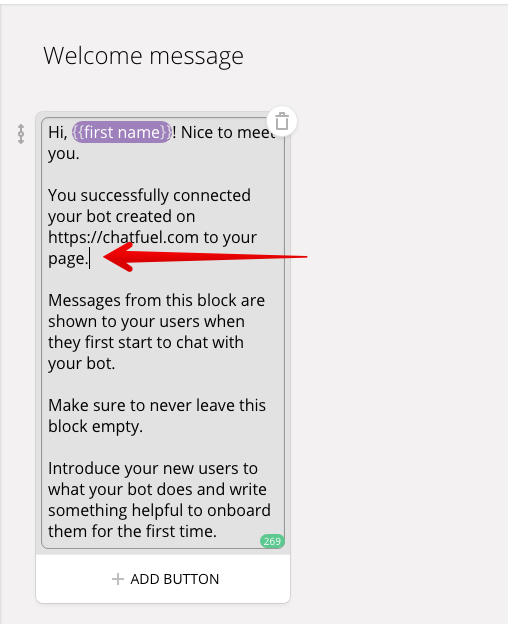Click the https://chatfuel.com URL in the message

click(x=123, y=237)
